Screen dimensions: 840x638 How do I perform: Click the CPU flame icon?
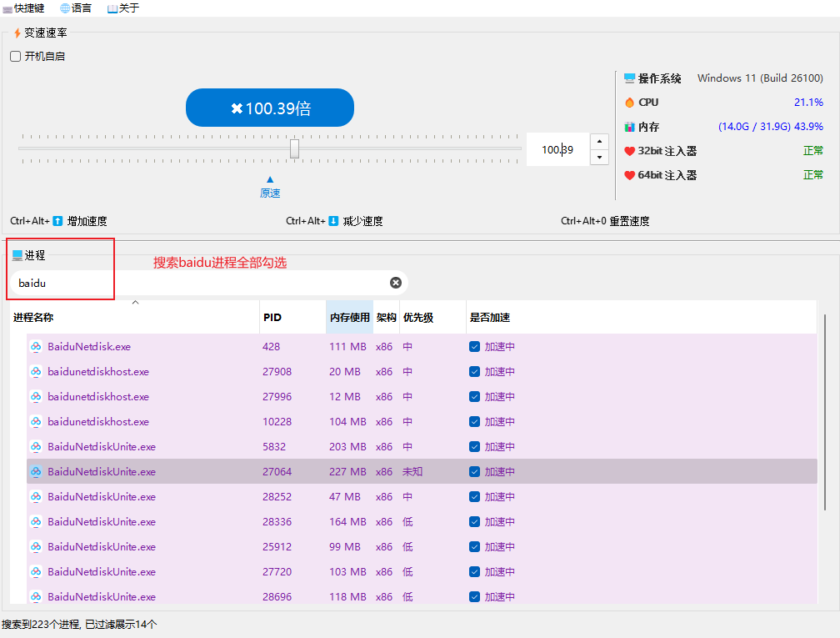coord(629,103)
